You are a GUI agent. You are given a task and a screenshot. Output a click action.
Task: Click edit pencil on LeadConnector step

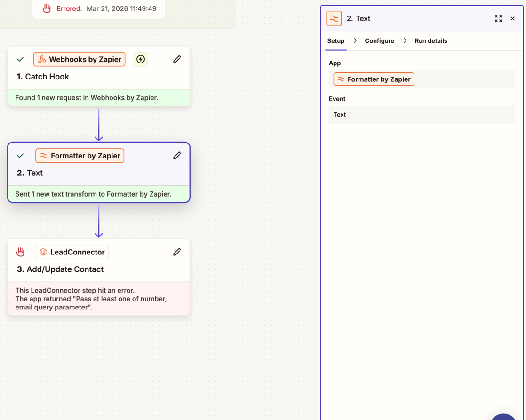pyautogui.click(x=177, y=252)
